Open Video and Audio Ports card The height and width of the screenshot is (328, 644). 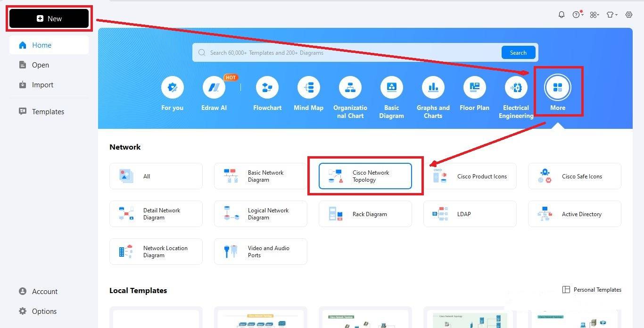(261, 252)
